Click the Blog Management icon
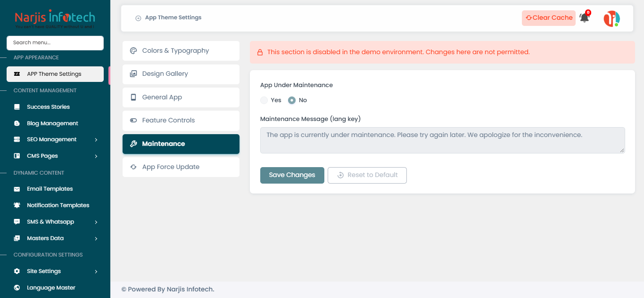The width and height of the screenshot is (644, 298). pos(17,123)
